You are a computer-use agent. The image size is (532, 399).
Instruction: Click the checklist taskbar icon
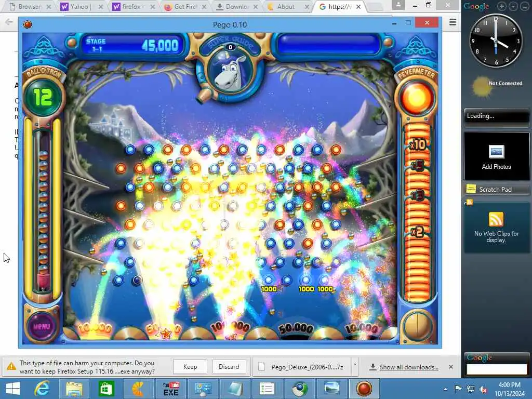tap(267, 389)
